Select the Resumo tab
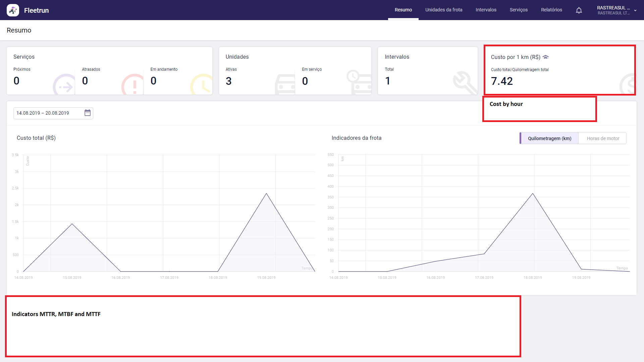 click(x=403, y=10)
